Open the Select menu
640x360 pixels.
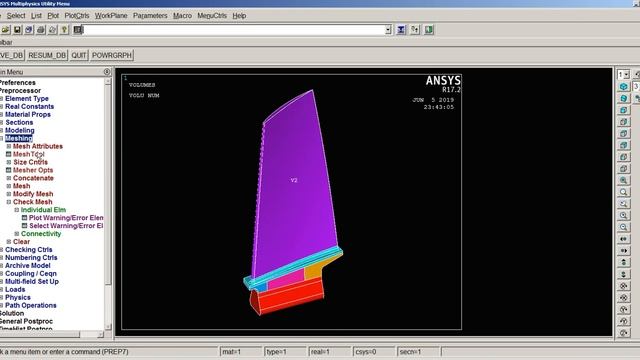16,16
